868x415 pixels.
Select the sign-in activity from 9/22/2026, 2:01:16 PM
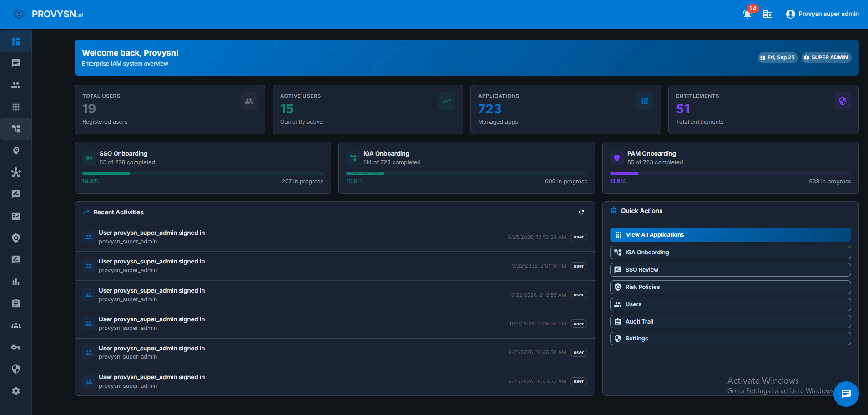pos(335,266)
